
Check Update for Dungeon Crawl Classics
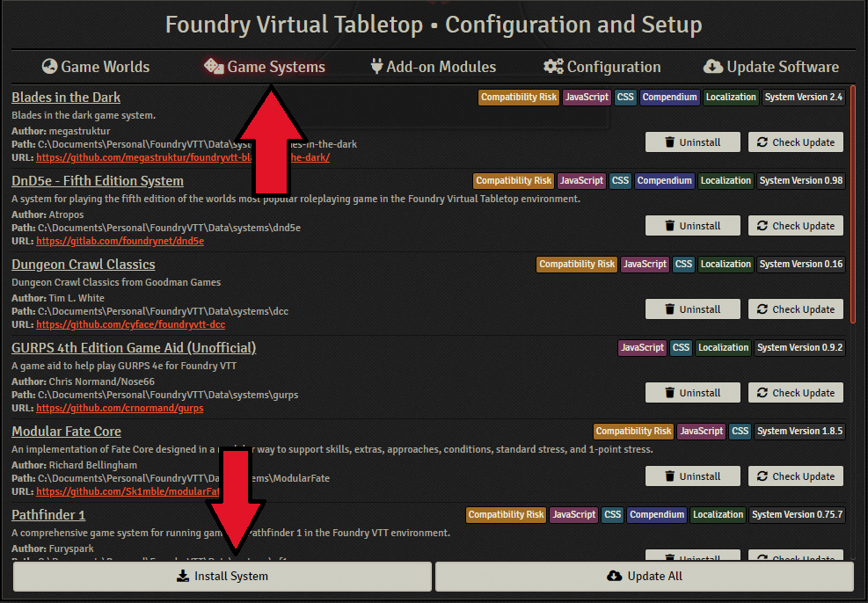[x=796, y=309]
